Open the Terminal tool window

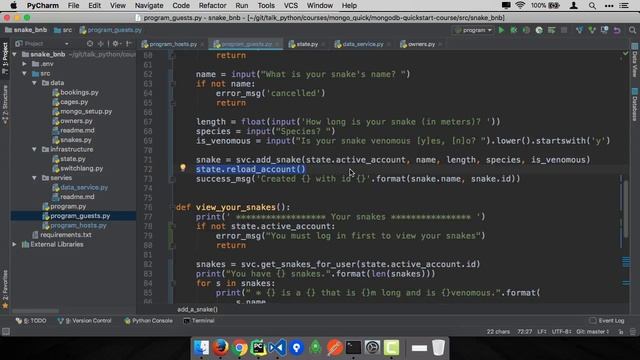click(x=199, y=321)
